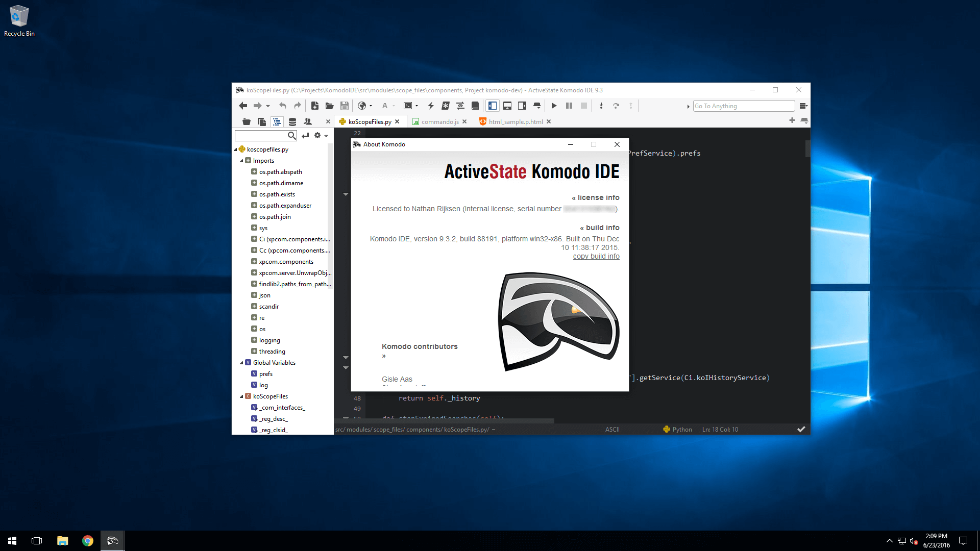
Task: Click the step-over debugger icon
Action: pos(616,106)
